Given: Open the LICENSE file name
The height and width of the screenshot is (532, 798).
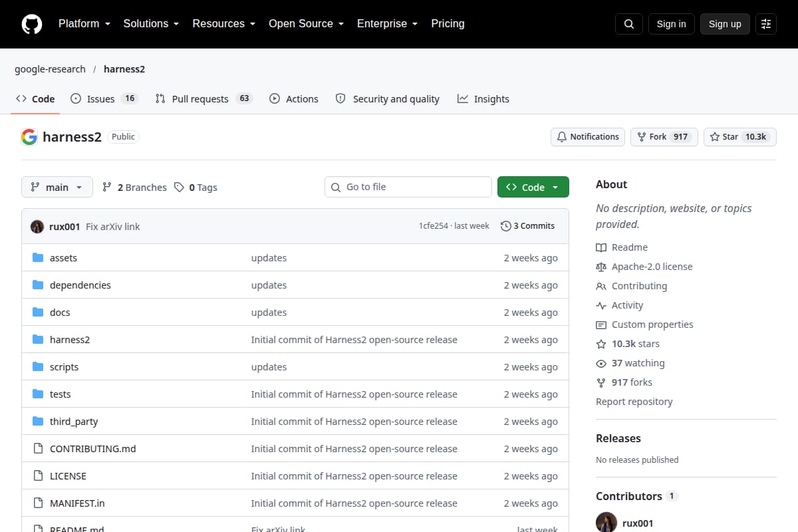Looking at the screenshot, I should click(x=68, y=476).
